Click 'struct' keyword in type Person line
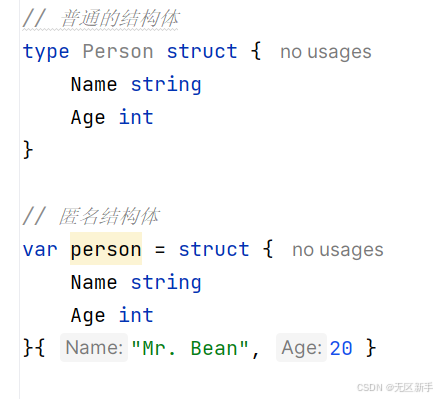 (x=202, y=51)
